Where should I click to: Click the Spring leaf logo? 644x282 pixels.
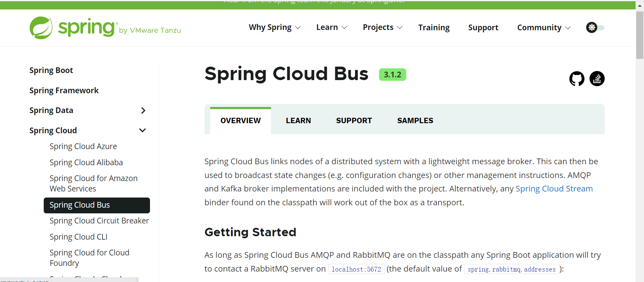pos(41,28)
